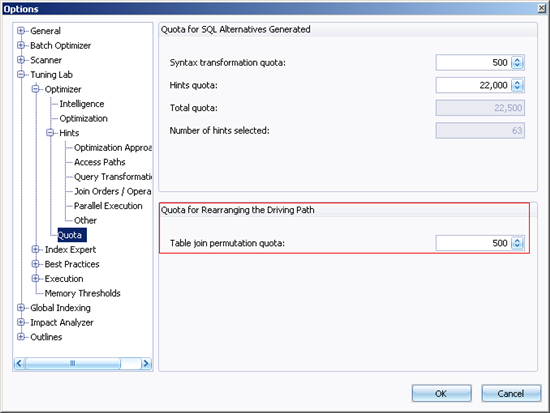The height and width of the screenshot is (413, 550).
Task: Select the Optimizer tree item
Action: [x=63, y=89]
